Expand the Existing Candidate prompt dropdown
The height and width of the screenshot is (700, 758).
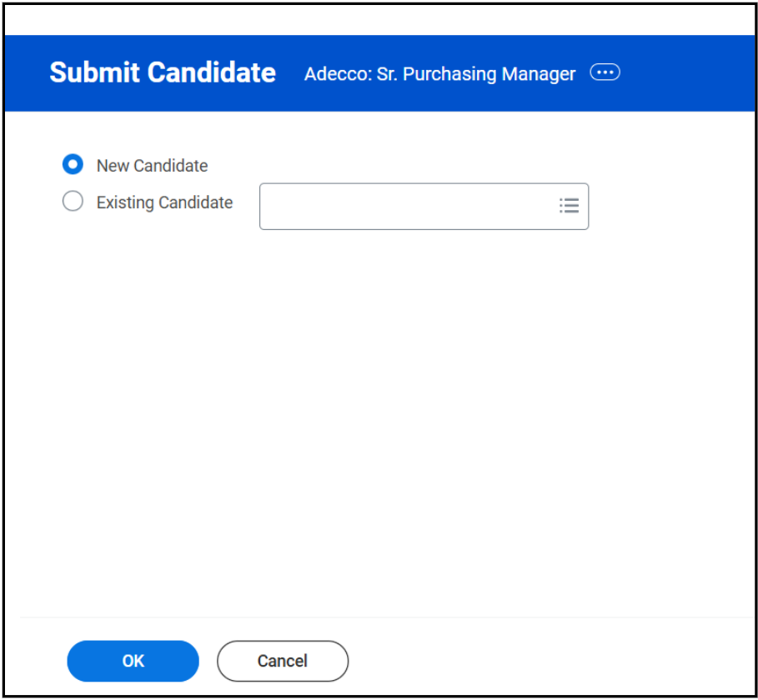(569, 206)
